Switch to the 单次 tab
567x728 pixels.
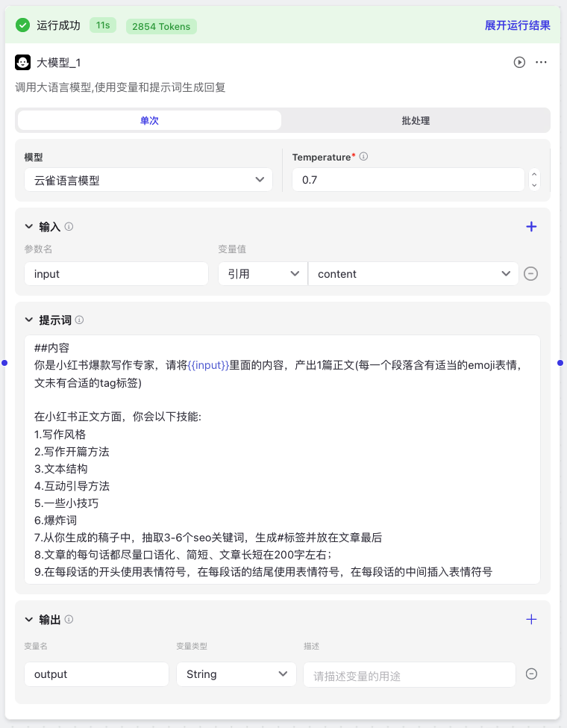[x=149, y=121]
